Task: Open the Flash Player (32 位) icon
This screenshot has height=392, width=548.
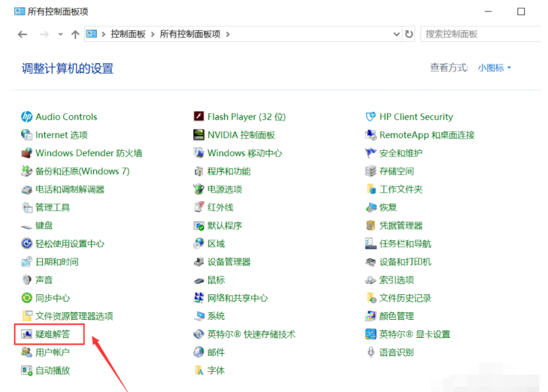Action: coord(199,117)
